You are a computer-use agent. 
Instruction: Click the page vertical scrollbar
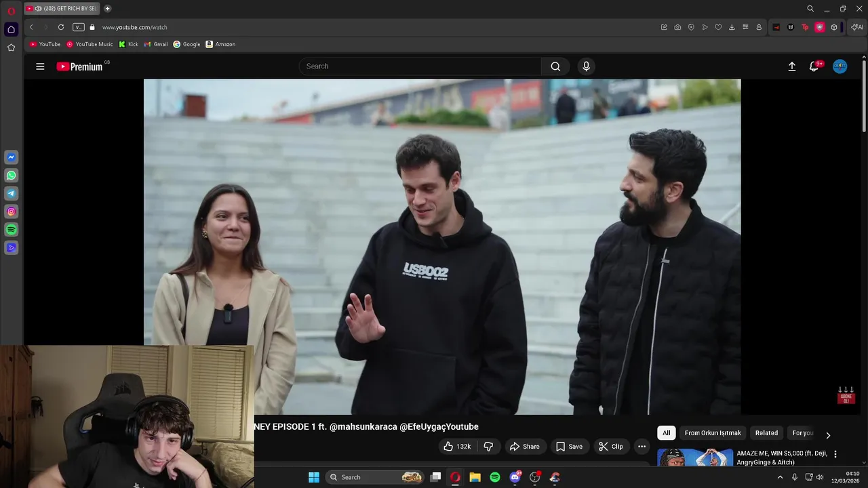864,95
